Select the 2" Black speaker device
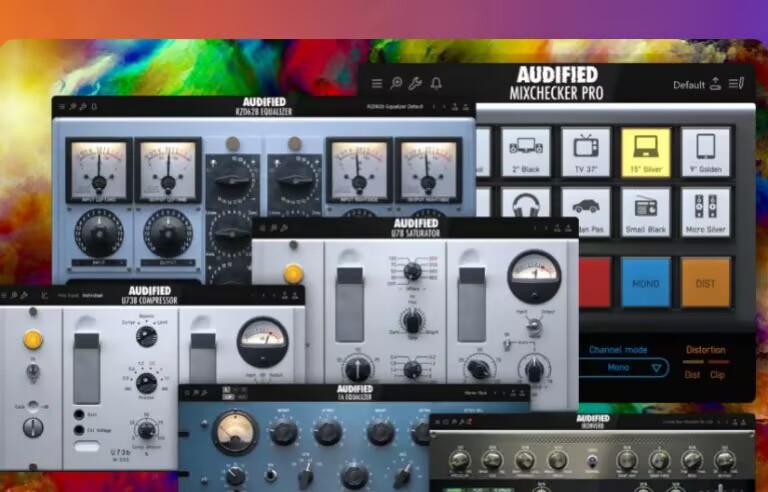Viewport: 768px width, 492px height. coord(526,152)
